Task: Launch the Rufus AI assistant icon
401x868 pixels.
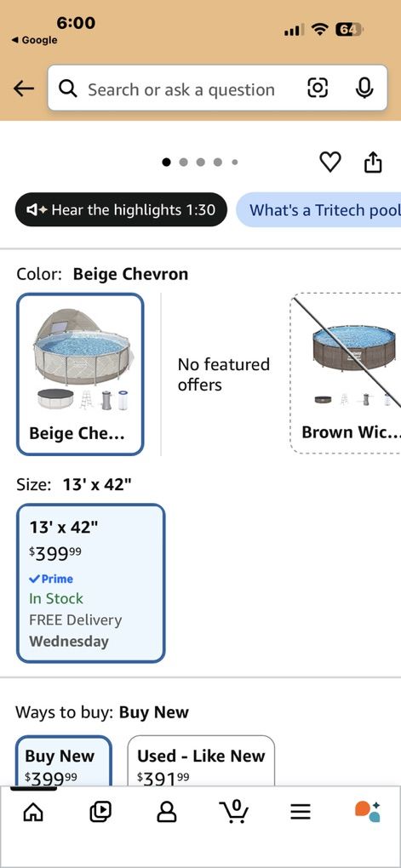Action: pos(367,811)
